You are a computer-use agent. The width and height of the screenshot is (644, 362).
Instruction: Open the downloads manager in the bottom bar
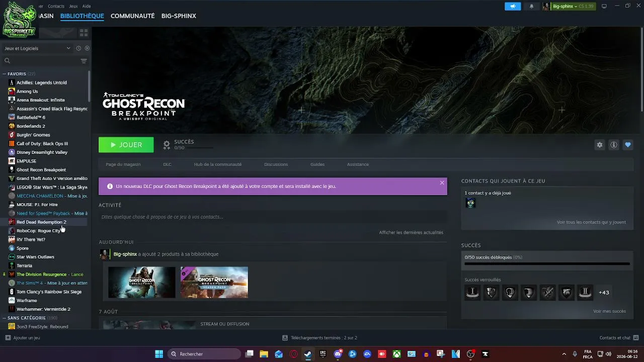pyautogui.click(x=319, y=338)
